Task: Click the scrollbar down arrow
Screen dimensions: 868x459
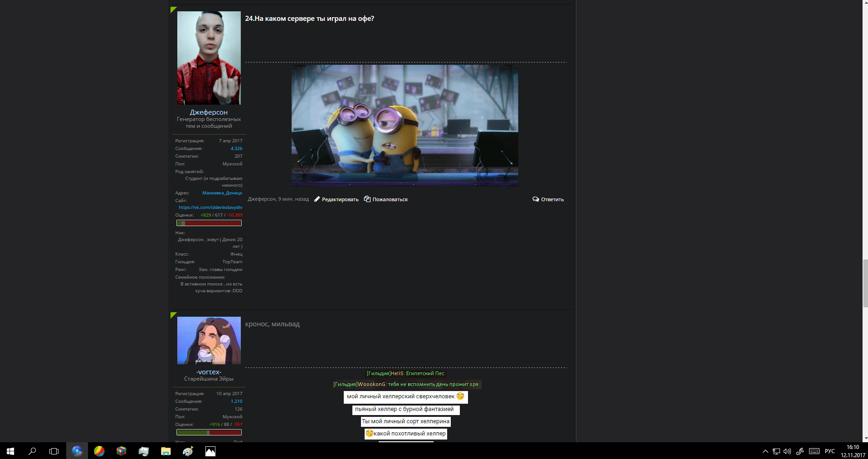Action: (x=865, y=439)
